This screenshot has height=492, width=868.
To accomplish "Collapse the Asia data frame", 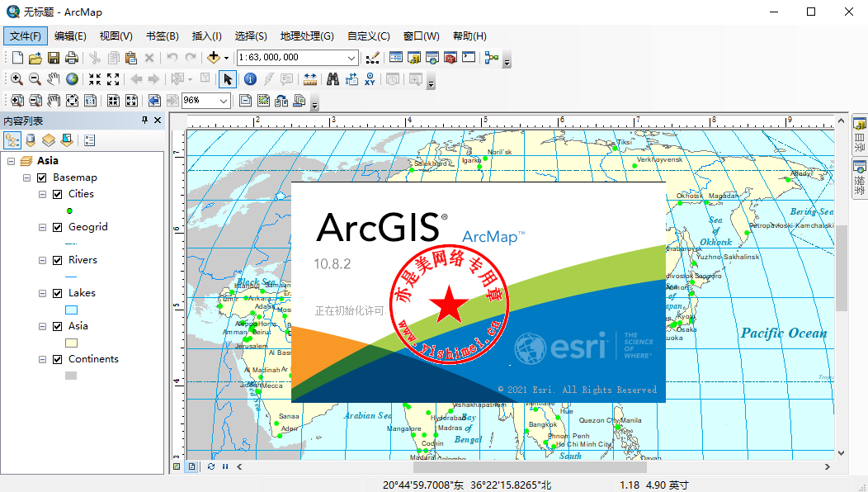I will (x=11, y=161).
